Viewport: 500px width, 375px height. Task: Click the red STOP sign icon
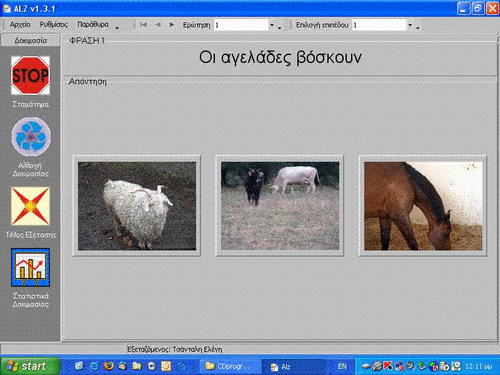(30, 75)
